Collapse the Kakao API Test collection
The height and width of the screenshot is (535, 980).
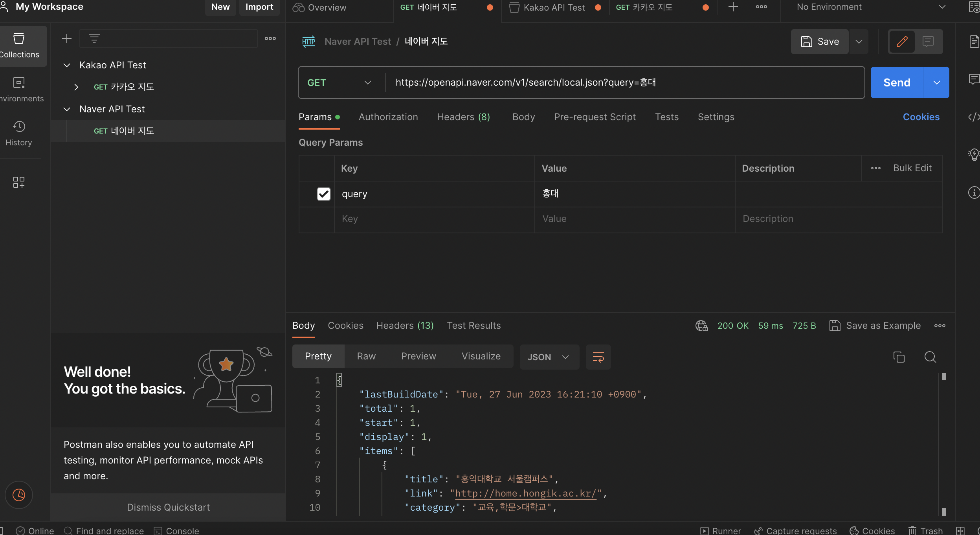pyautogui.click(x=67, y=65)
